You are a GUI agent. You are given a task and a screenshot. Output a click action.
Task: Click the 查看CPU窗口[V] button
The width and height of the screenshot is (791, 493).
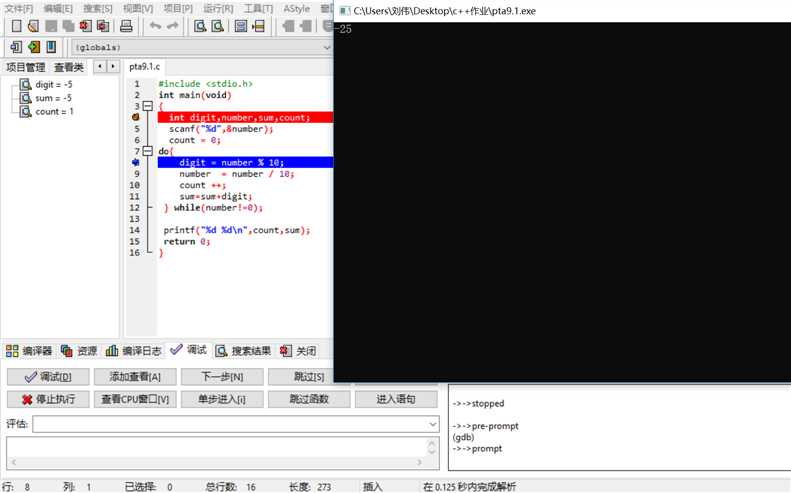tap(135, 399)
